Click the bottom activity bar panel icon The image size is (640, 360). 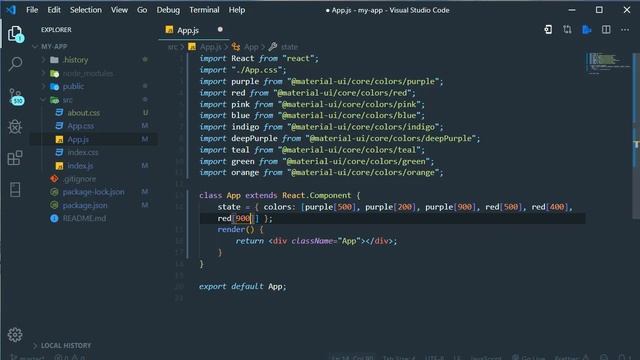[x=15, y=189]
